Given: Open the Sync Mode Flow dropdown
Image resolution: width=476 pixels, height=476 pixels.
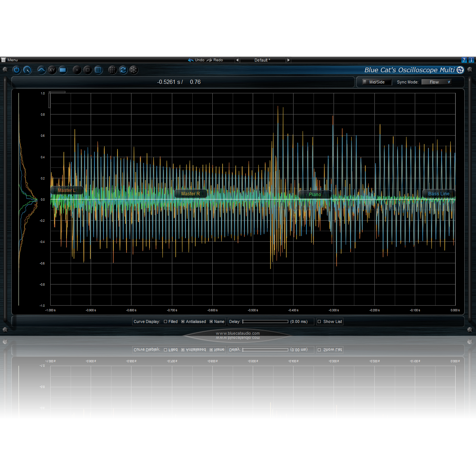Looking at the screenshot, I should pyautogui.click(x=436, y=82).
